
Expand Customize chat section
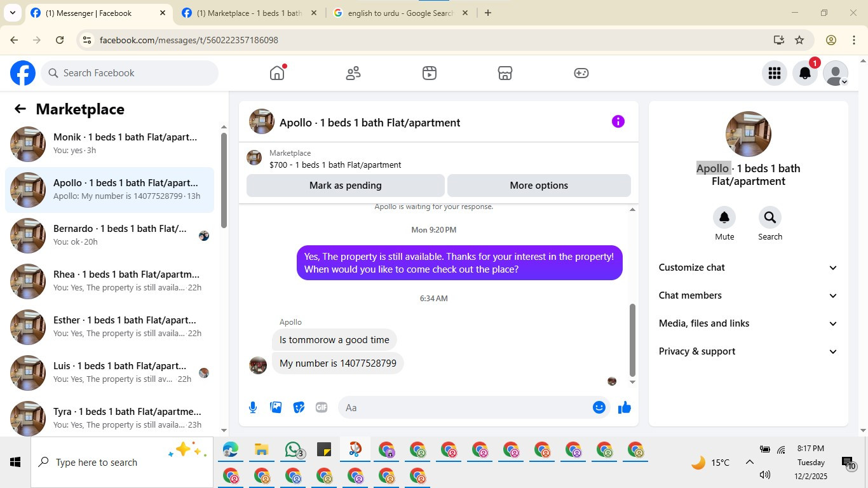click(x=749, y=268)
